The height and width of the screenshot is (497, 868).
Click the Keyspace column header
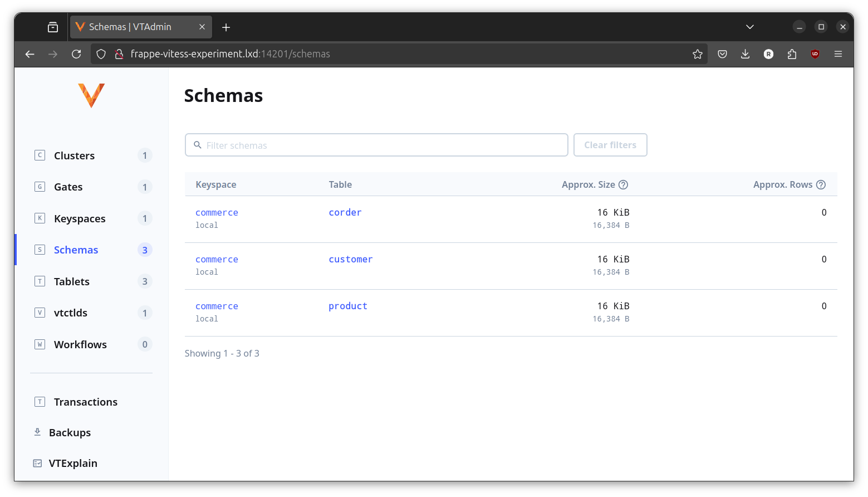pyautogui.click(x=216, y=184)
